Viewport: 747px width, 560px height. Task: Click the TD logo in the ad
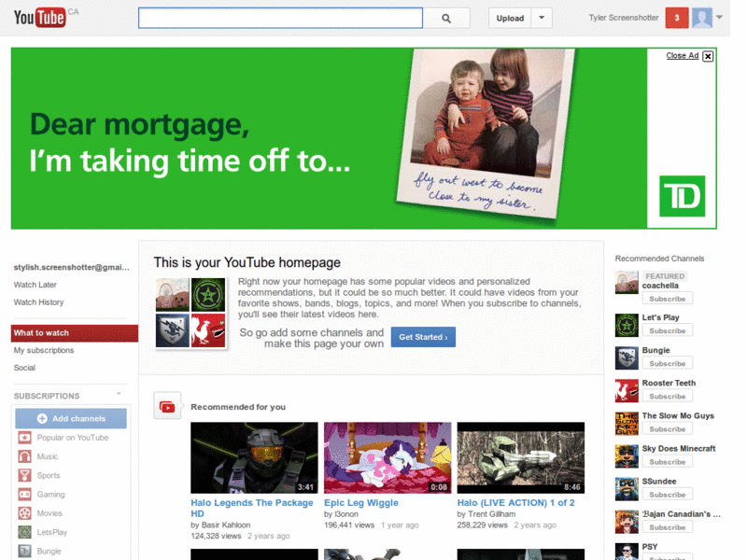(x=682, y=196)
